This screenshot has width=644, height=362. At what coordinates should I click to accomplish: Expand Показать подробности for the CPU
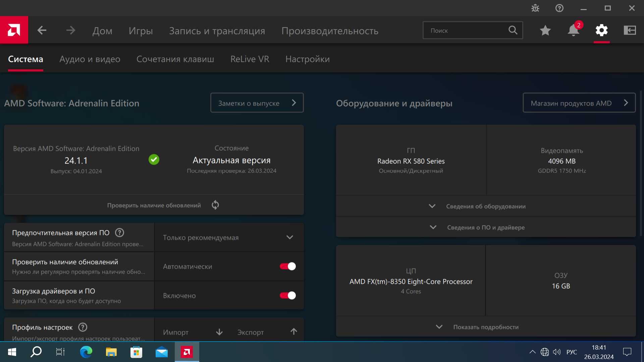point(486,327)
